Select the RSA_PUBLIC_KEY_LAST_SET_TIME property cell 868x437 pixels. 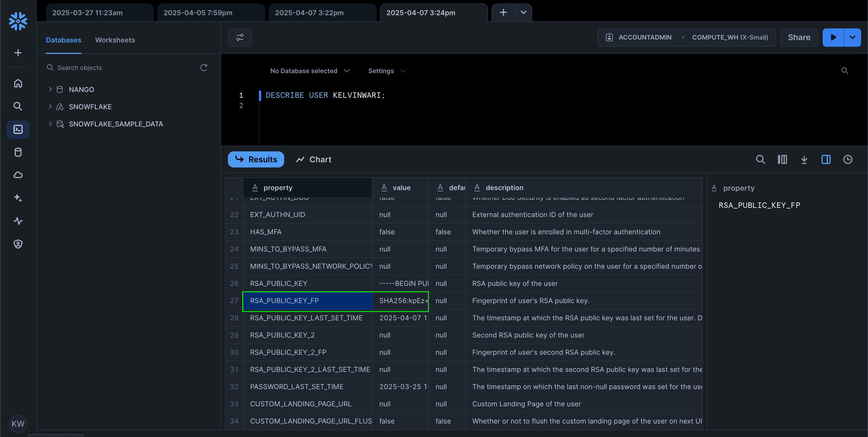point(308,318)
